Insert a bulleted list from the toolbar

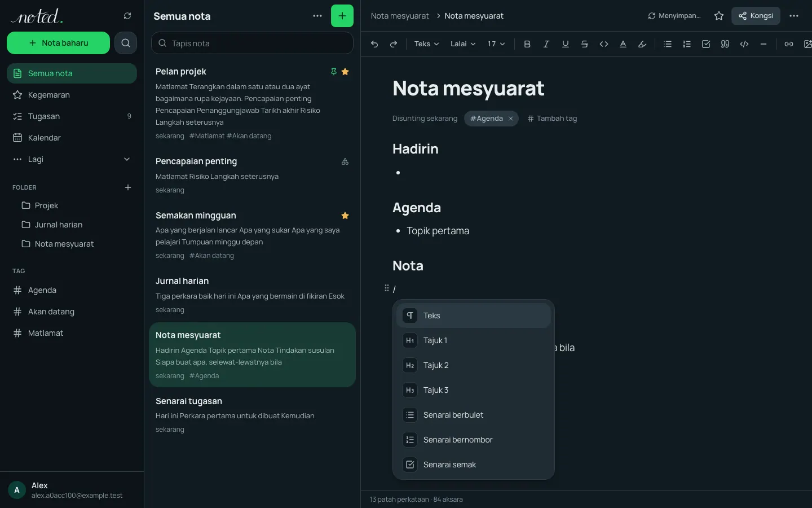point(668,44)
